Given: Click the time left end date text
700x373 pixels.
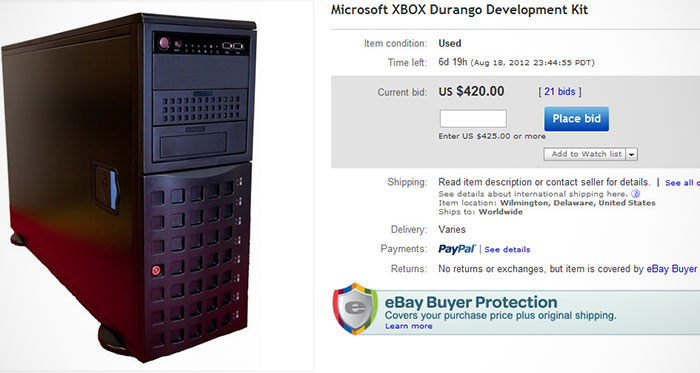Looking at the screenshot, I should click(x=532, y=63).
